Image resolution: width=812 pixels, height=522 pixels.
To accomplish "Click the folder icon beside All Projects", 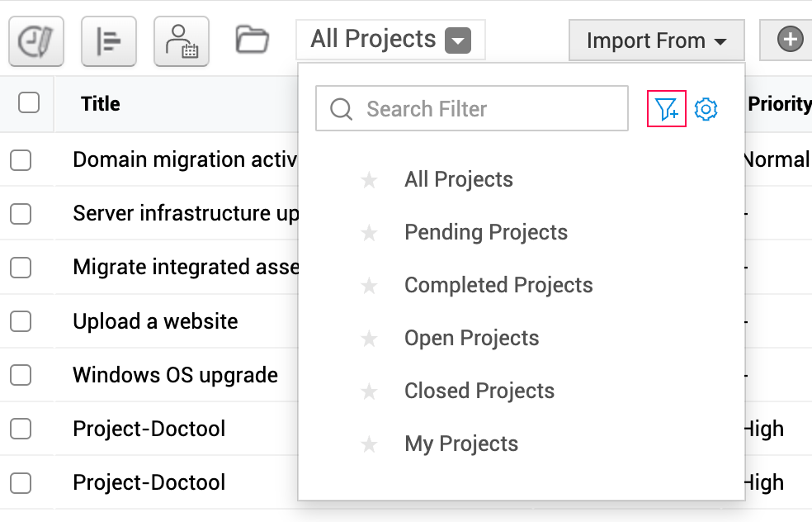I will pos(253,40).
